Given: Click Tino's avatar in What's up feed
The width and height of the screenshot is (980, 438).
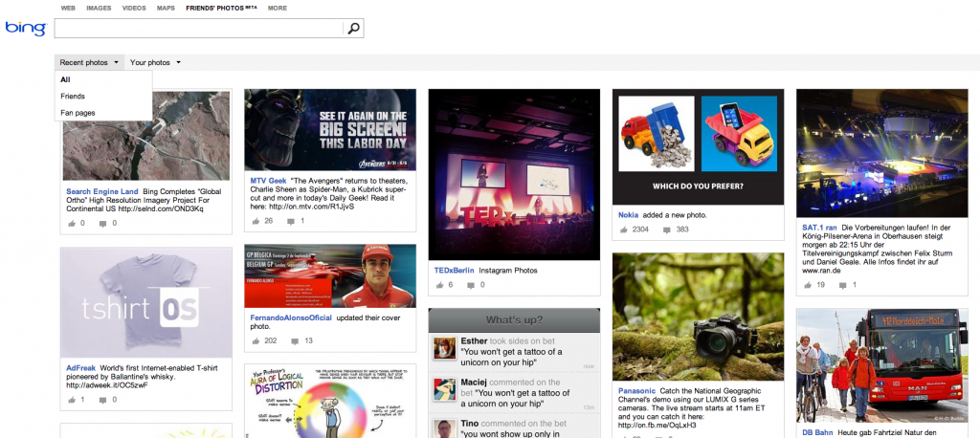Looking at the screenshot, I should point(444,428).
